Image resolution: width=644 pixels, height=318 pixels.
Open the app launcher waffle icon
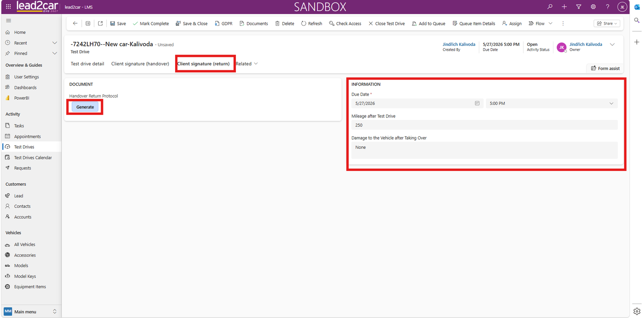[x=8, y=7]
